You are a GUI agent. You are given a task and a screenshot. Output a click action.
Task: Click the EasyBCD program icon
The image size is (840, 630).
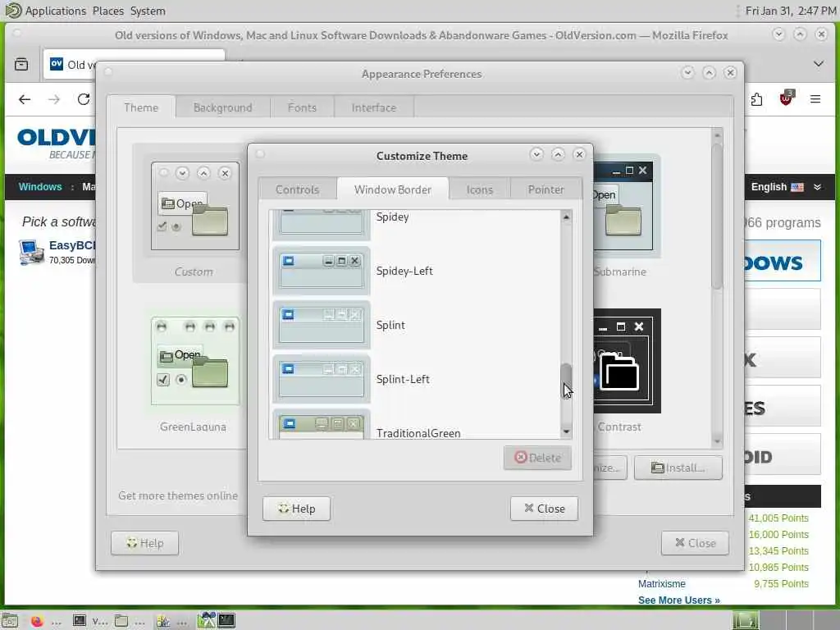coord(31,252)
